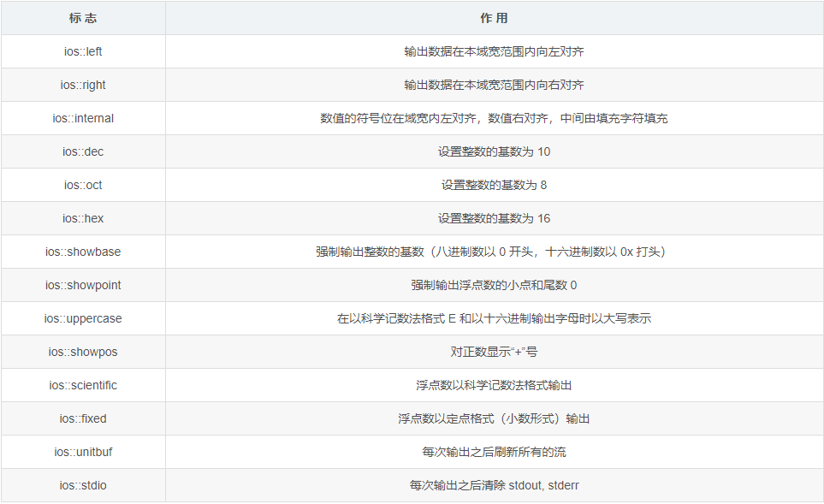The width and height of the screenshot is (824, 504).
Task: Select the ios::hex cell
Action: [83, 218]
